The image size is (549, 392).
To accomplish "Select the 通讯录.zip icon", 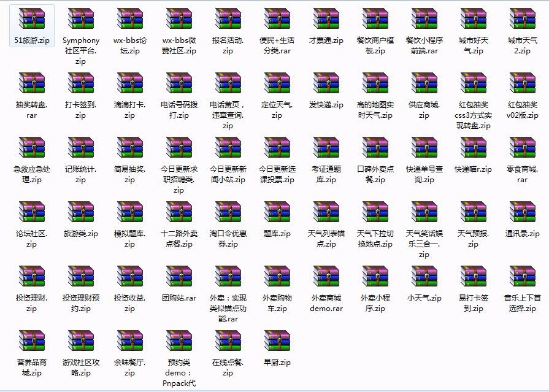I will [522, 212].
